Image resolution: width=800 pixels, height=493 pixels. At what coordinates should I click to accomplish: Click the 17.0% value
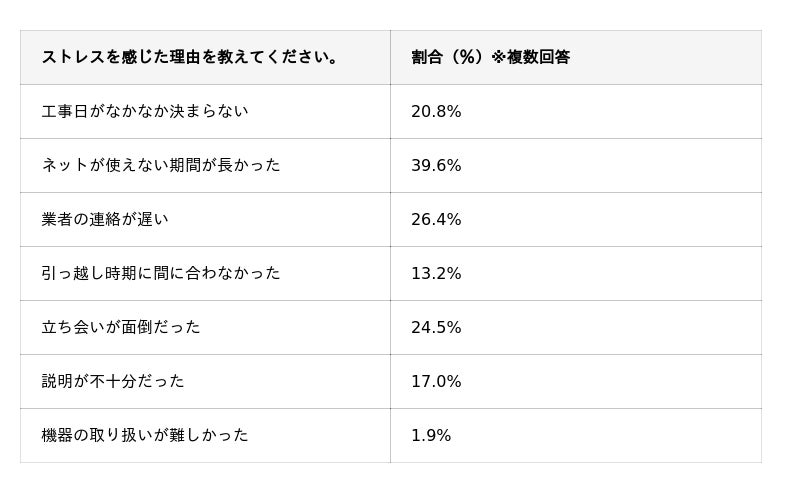(x=436, y=381)
